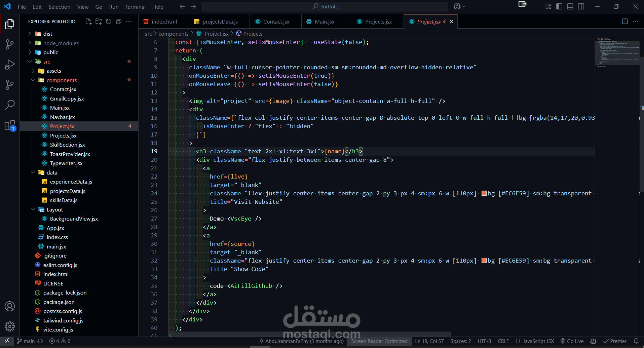Close the Project.jsx tab
Screen dimensions: 644x348
451,22
